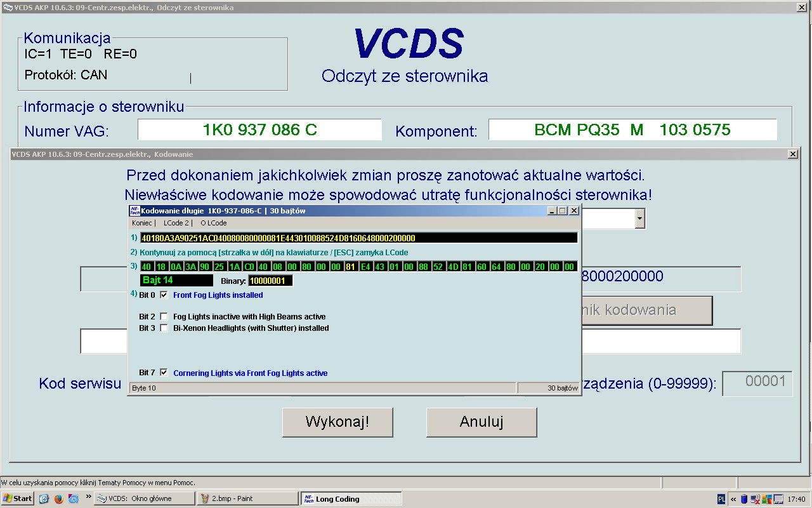
Task: Open the Windows Start menu
Action: tap(18, 498)
